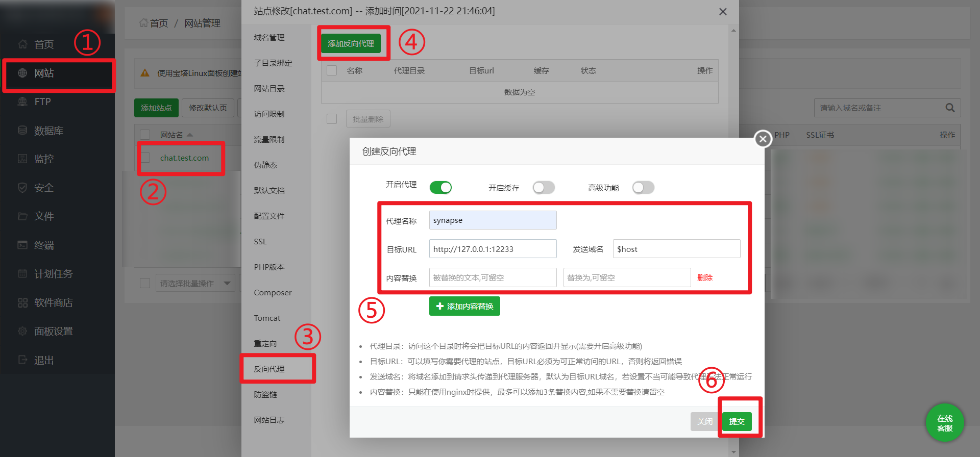
Task: Switch to the SSL settings tab
Action: 260,241
